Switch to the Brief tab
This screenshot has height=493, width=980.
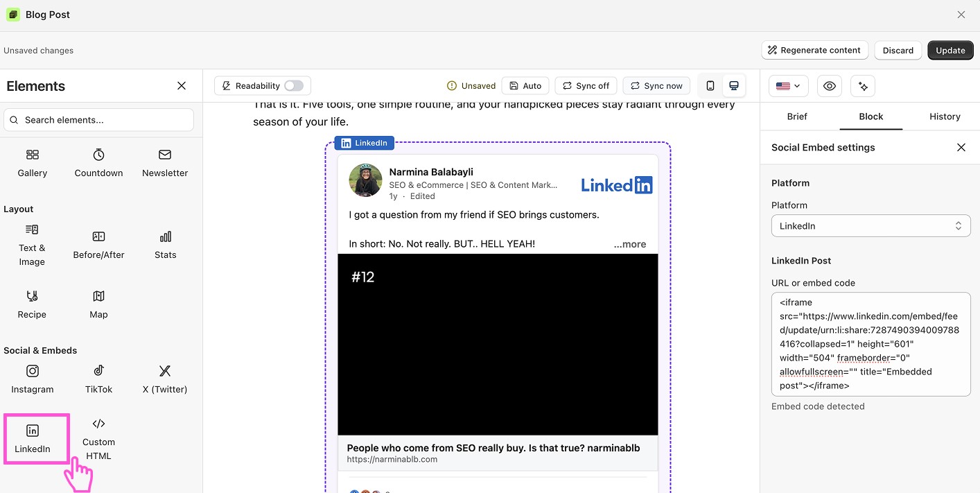[797, 116]
